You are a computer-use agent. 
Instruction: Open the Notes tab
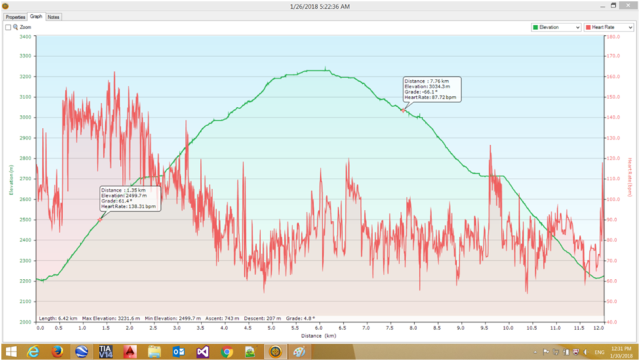click(53, 17)
